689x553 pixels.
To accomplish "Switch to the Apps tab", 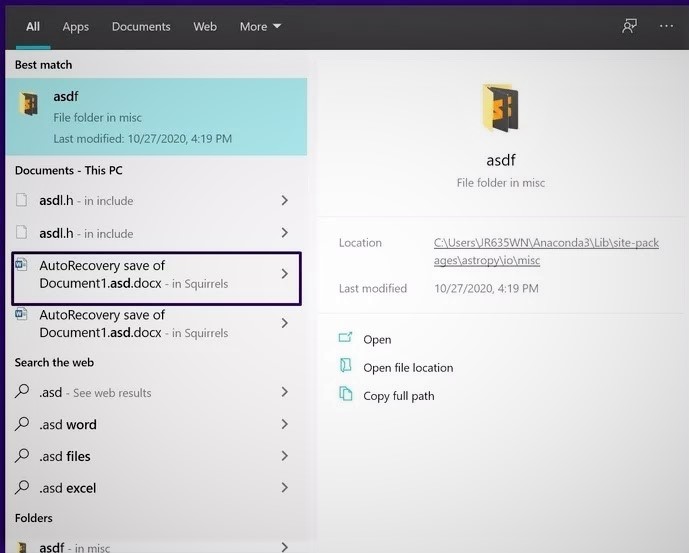I will [76, 26].
